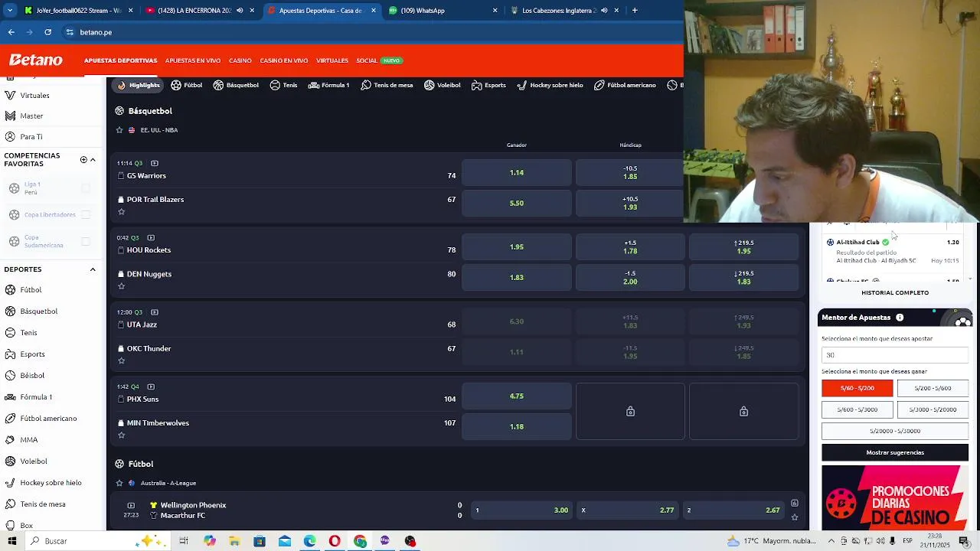980x551 pixels.
Task: Open Apuestas en Vivo menu
Action: 193,60
